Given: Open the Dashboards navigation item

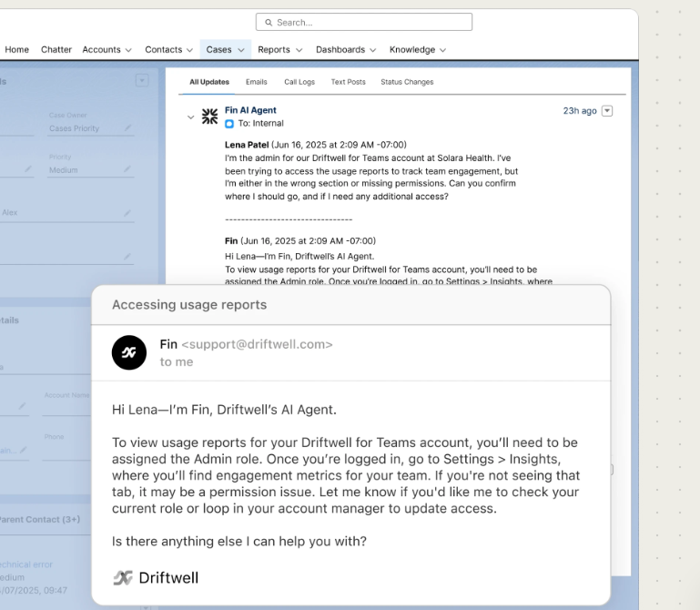Looking at the screenshot, I should 340,49.
